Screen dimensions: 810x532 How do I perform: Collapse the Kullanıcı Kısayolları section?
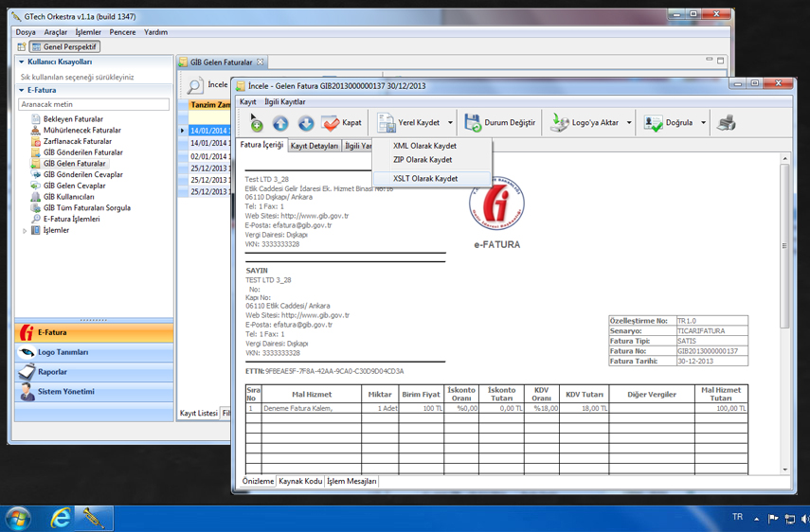coord(21,62)
